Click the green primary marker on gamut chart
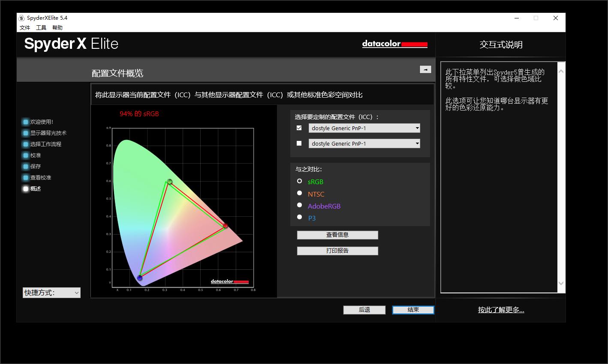Image resolution: width=608 pixels, height=364 pixels. tap(169, 182)
